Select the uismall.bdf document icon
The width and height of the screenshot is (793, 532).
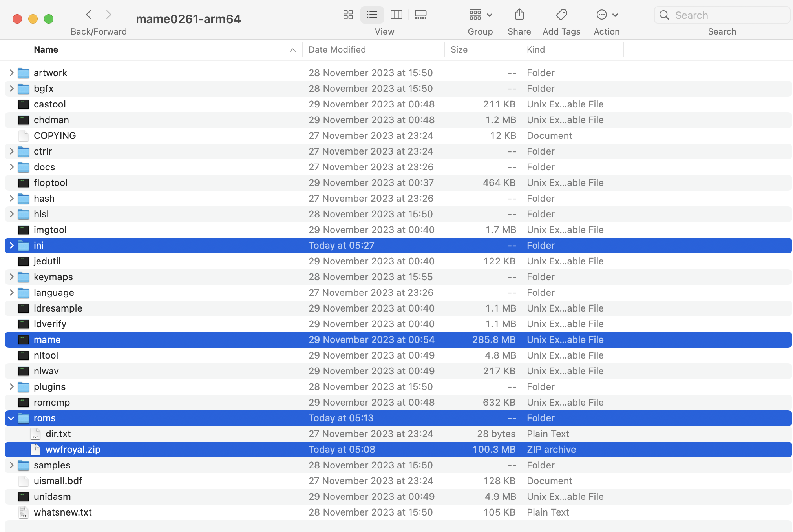tap(24, 481)
